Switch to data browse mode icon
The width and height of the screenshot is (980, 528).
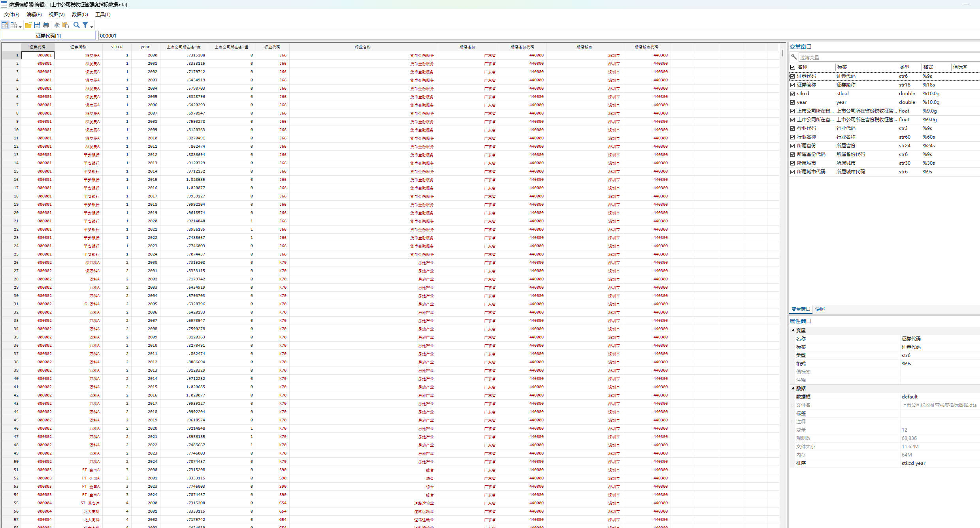tap(14, 25)
